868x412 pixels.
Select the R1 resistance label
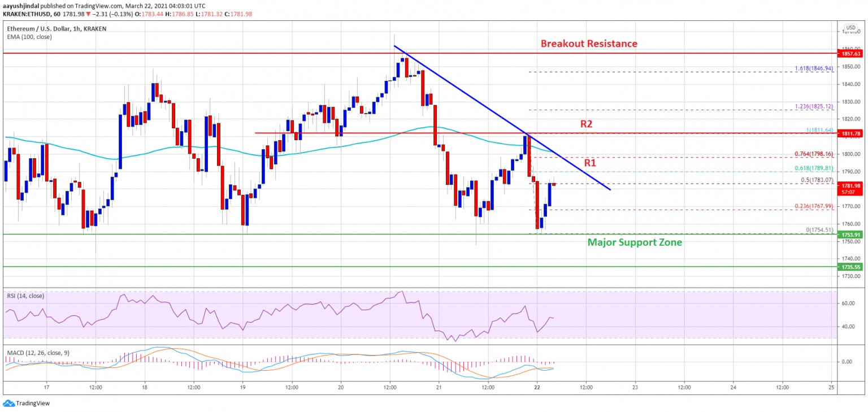pos(591,163)
